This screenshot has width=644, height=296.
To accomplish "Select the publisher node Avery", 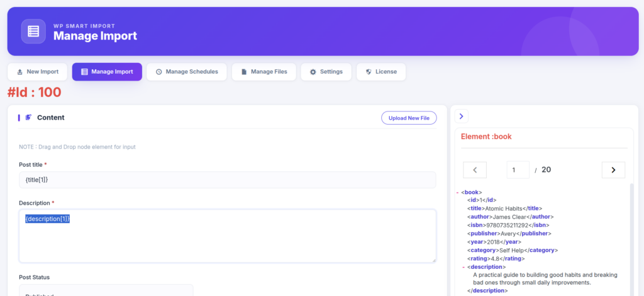I will pyautogui.click(x=509, y=234).
